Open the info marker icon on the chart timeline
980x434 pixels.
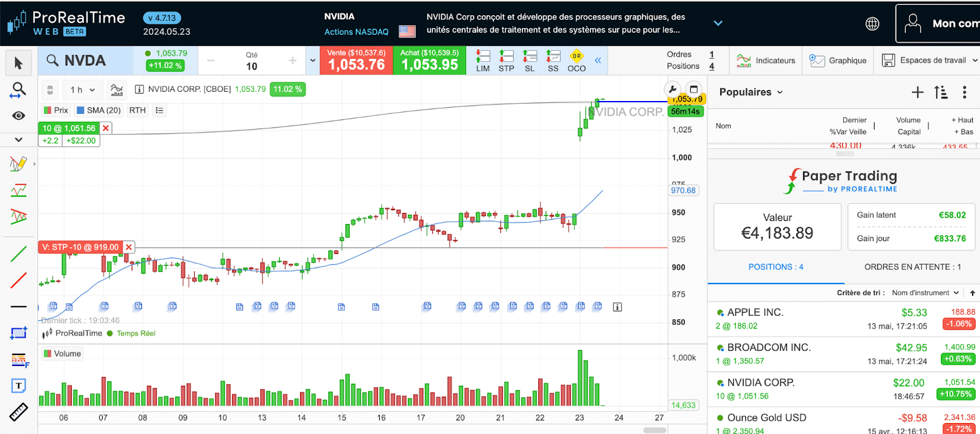[x=617, y=307]
